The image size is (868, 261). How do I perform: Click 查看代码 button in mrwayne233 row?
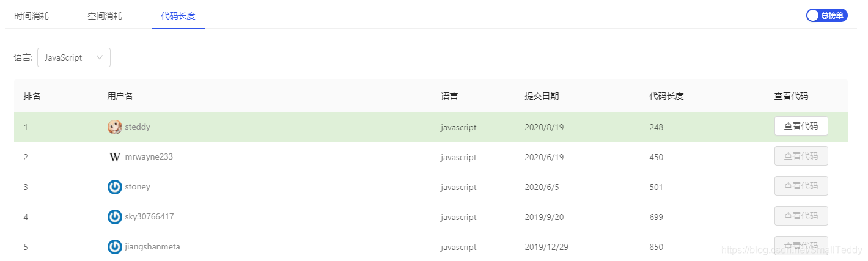tap(801, 156)
